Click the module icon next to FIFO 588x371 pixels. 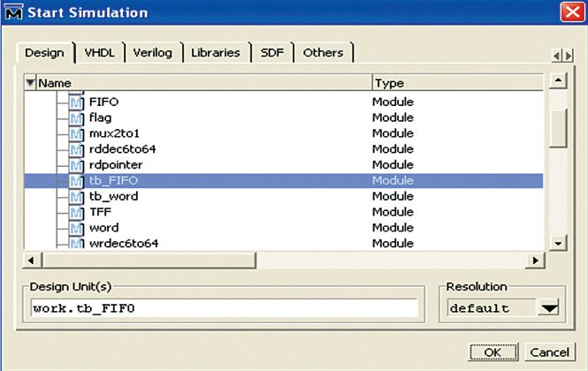pos(75,102)
